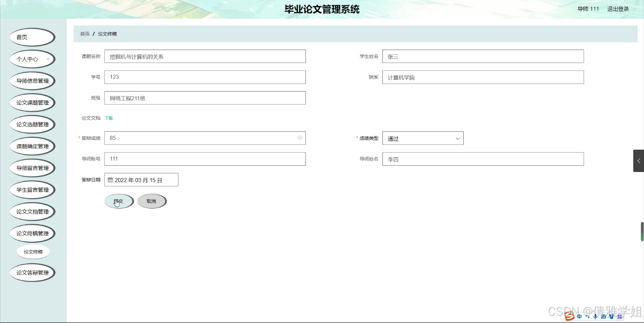Open 论文答辩管理 from the sidebar
This screenshot has width=644, height=323.
click(32, 273)
